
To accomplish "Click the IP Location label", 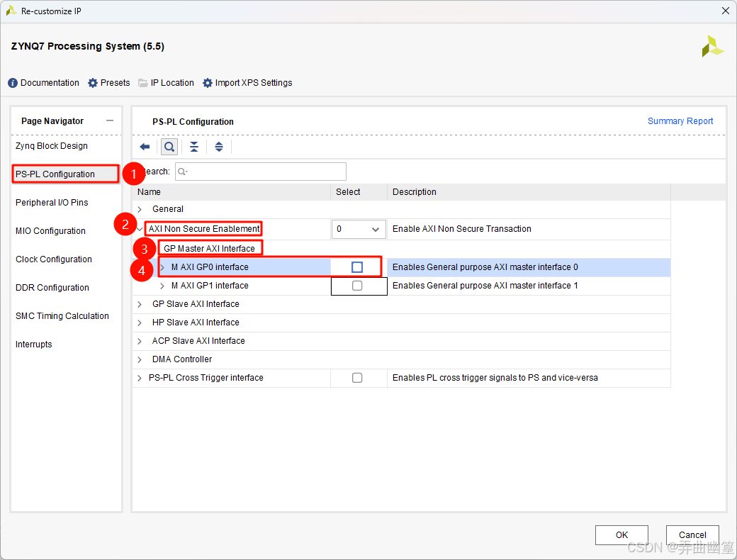I will (172, 83).
